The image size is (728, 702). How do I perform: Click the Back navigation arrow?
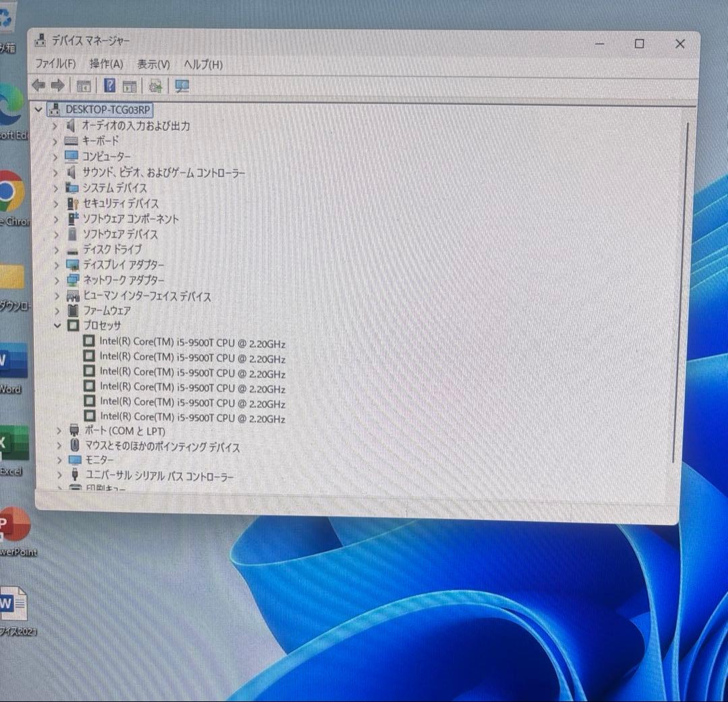(38, 85)
